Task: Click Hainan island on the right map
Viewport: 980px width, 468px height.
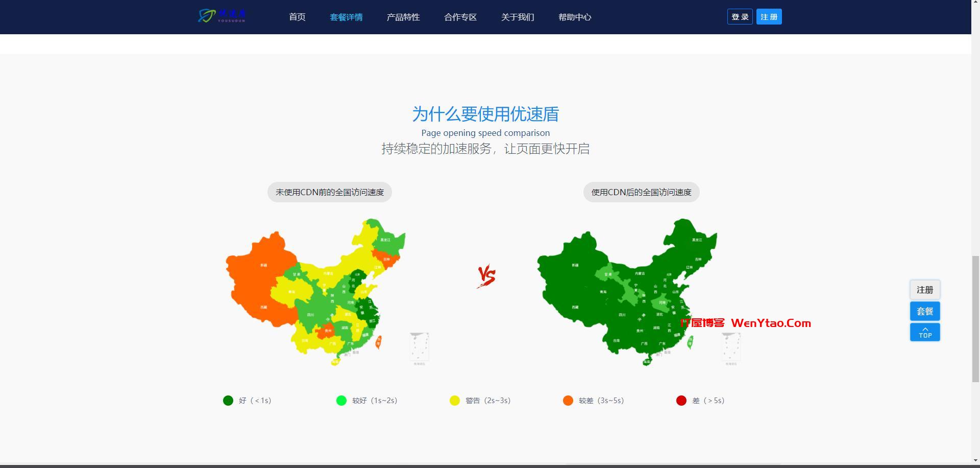Action: [647, 361]
